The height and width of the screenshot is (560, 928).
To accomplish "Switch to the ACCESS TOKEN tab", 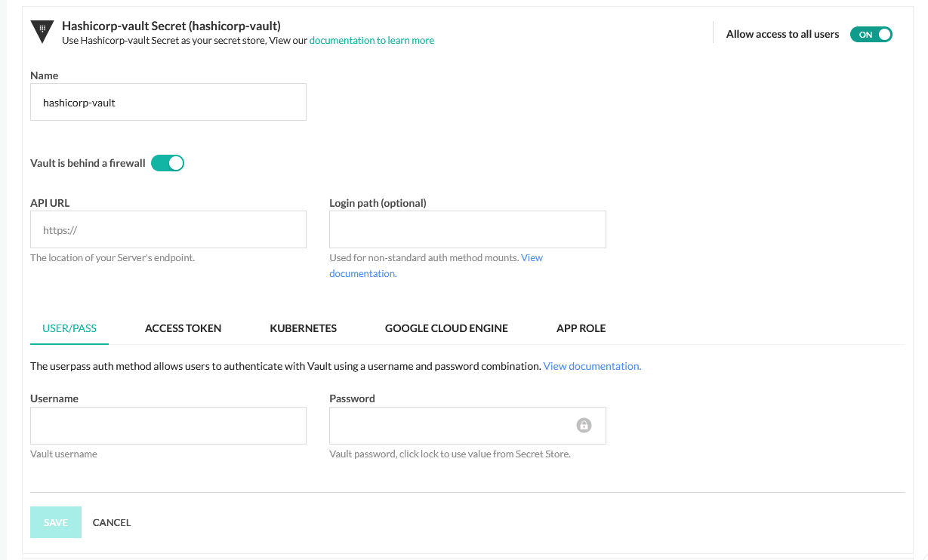I will pos(183,328).
